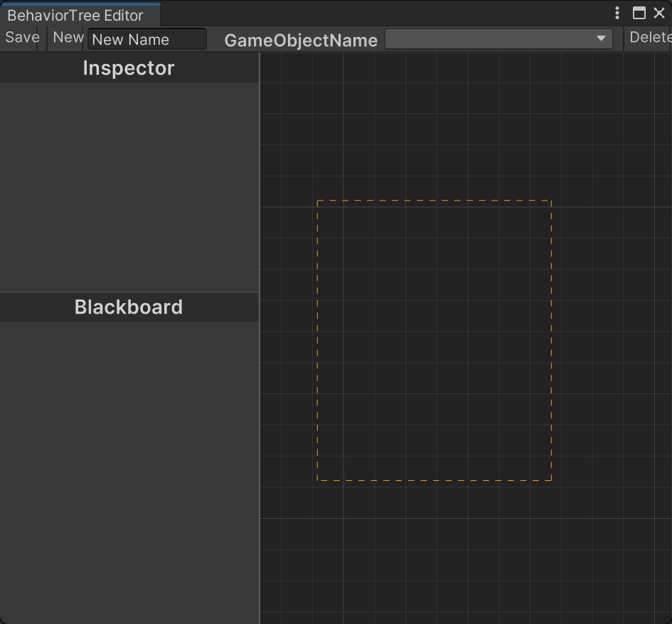Click the Inspector panel header

[129, 68]
